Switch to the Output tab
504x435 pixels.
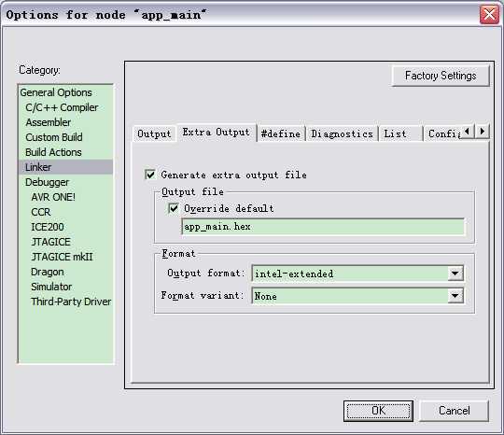(154, 133)
